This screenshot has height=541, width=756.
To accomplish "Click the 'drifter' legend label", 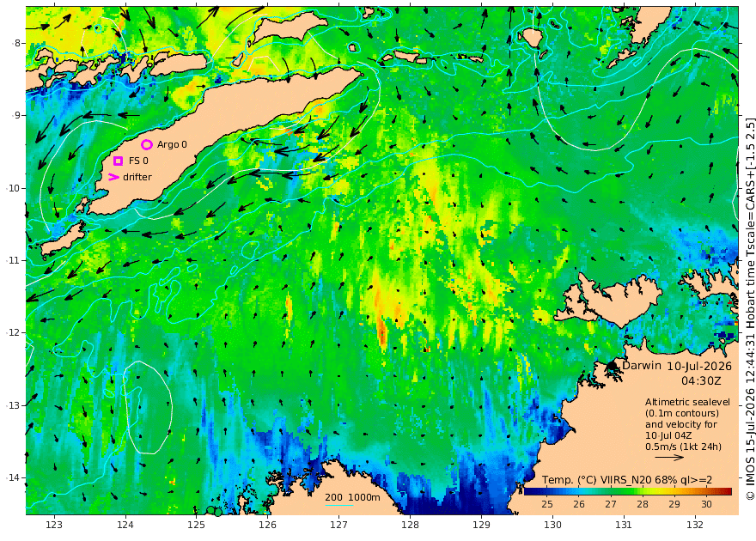I will click(137, 177).
